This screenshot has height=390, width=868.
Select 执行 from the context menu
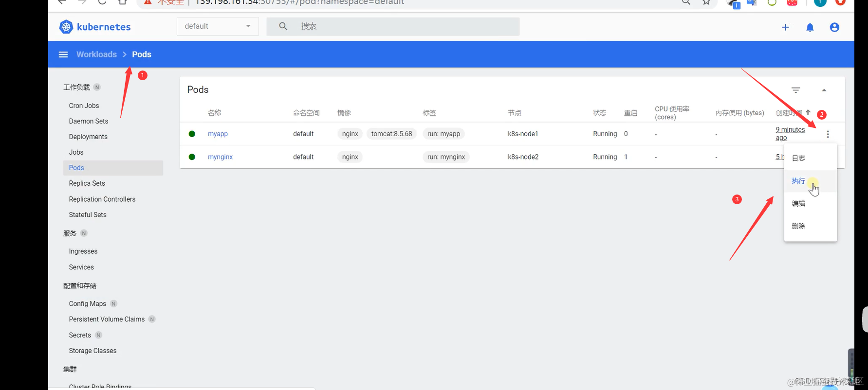(x=811, y=181)
